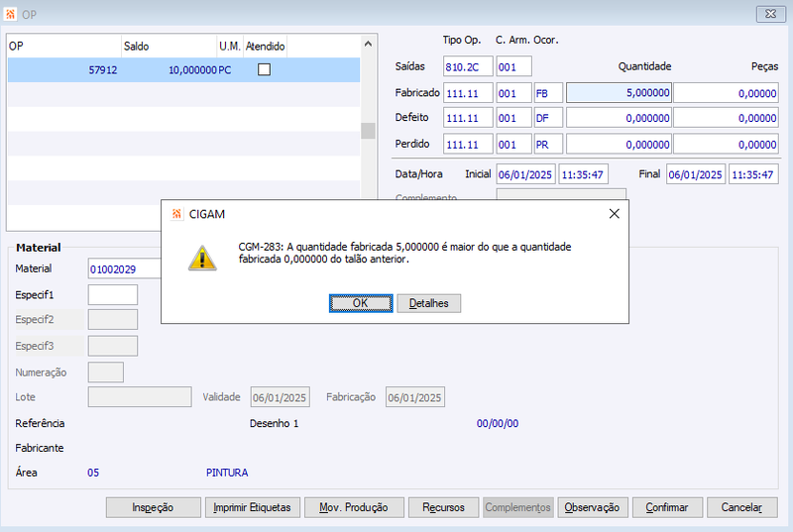
Task: Click the Validade date field
Action: pos(281,397)
